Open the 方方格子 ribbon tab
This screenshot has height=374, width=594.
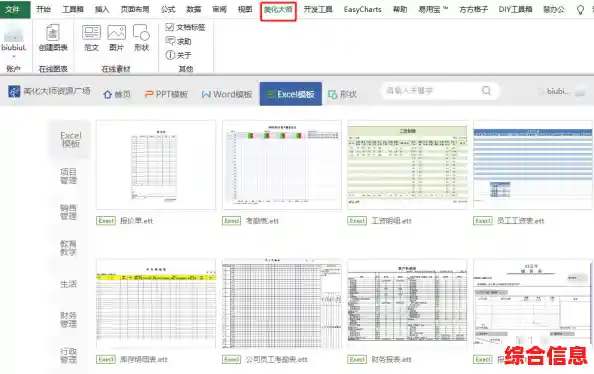click(x=474, y=9)
